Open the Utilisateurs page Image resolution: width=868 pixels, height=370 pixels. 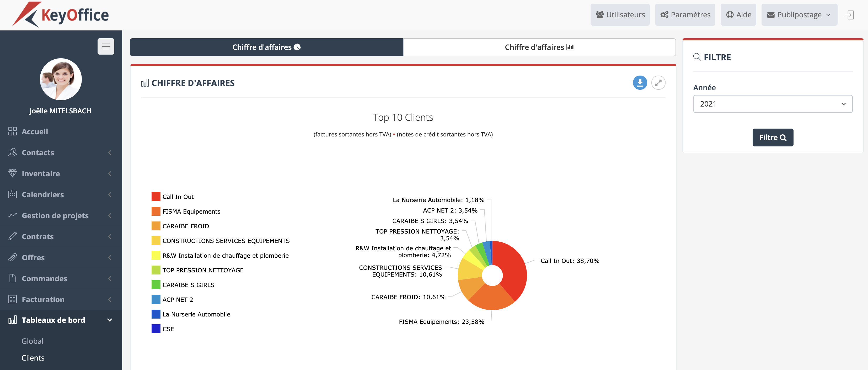coord(620,15)
